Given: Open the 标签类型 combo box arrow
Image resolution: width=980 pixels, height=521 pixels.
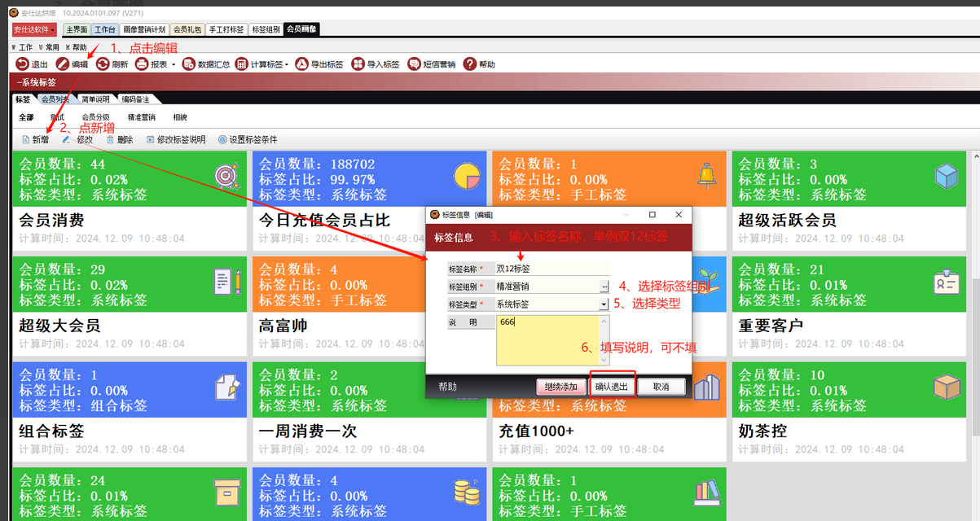Looking at the screenshot, I should [604, 304].
